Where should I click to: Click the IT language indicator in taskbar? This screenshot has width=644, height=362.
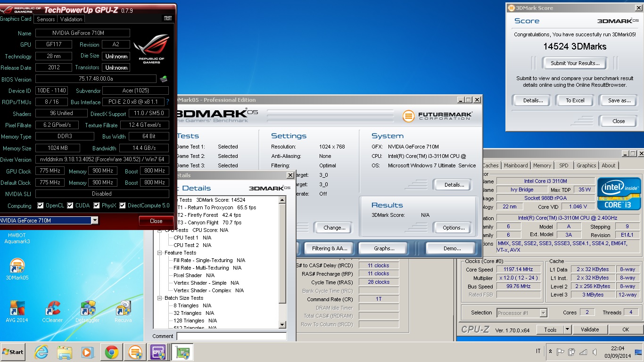point(538,352)
